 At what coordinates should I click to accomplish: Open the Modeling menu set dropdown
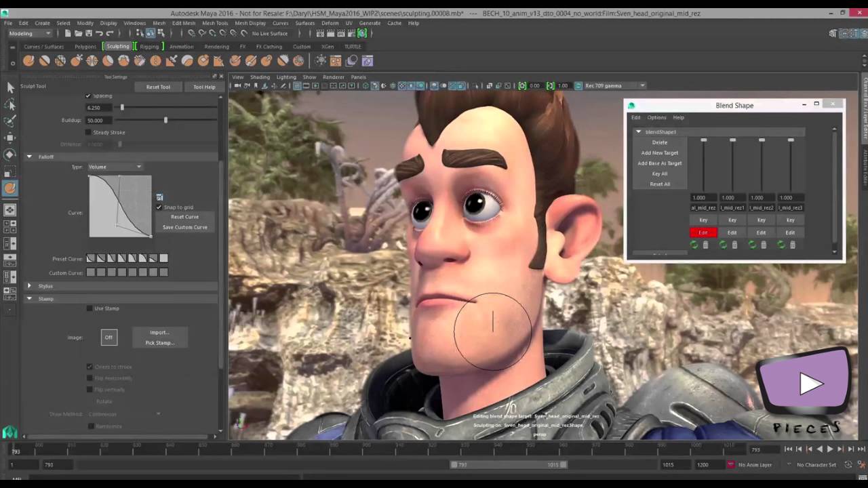point(29,33)
